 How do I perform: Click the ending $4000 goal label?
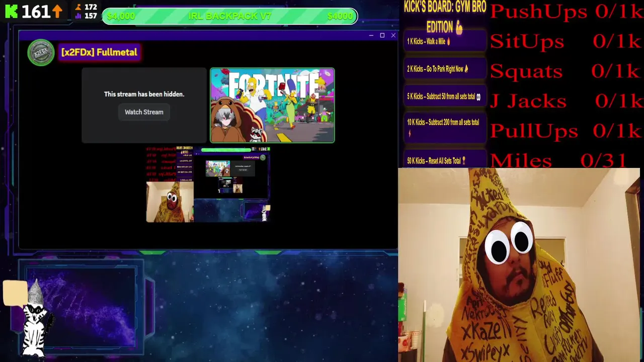click(x=340, y=17)
